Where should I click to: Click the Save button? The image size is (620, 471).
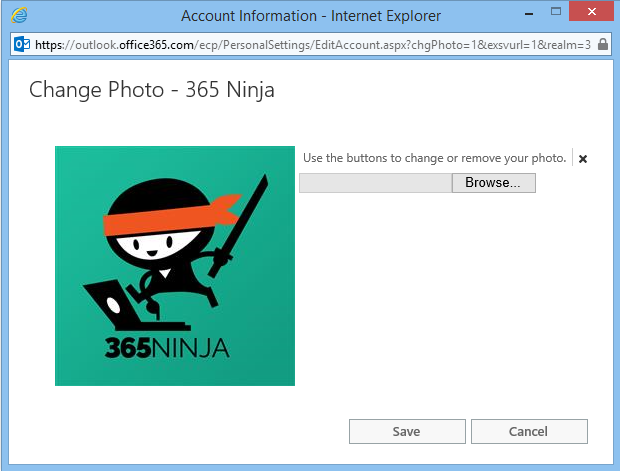click(407, 431)
